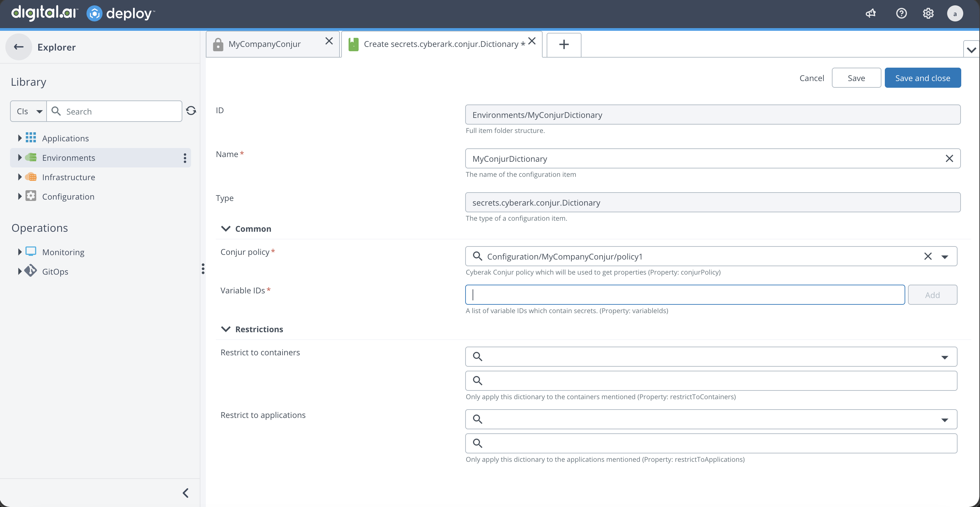Viewport: 980px width, 507px height.
Task: Open the Conjur policy dropdown arrow
Action: [x=944, y=257]
